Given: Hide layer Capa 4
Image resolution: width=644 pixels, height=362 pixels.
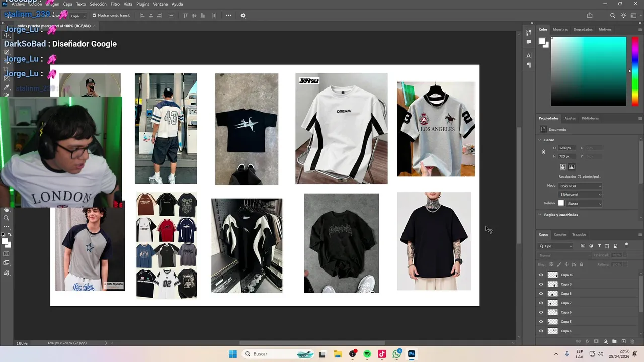Looking at the screenshot, I should [541, 331].
